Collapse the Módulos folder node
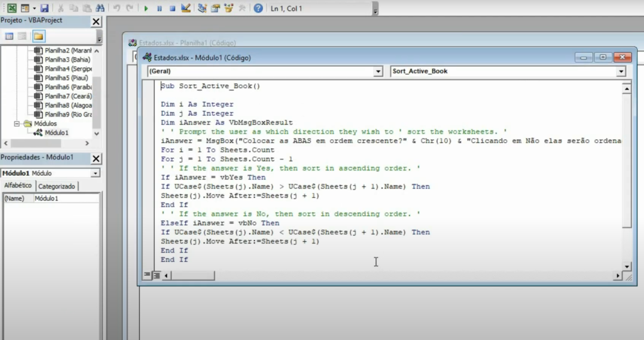The width and height of the screenshot is (644, 340). coord(17,123)
